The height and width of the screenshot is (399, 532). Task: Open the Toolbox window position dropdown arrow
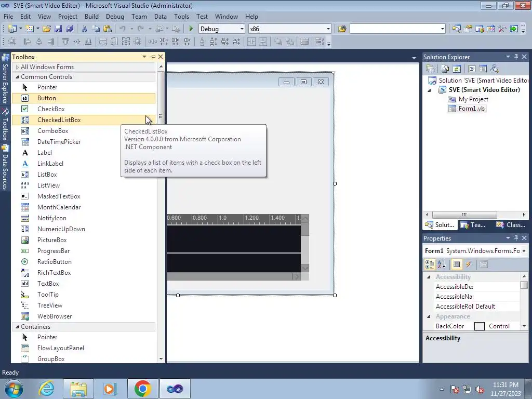144,57
